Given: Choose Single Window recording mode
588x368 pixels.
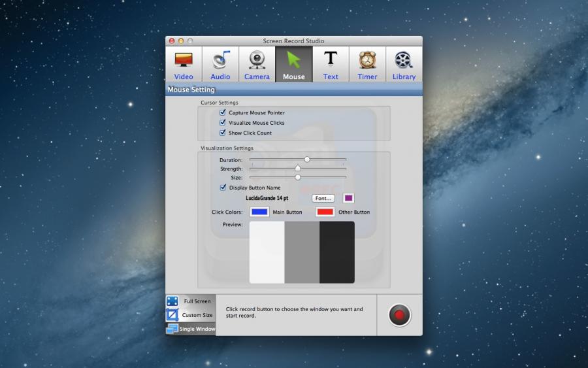Looking at the screenshot, I should tap(191, 329).
